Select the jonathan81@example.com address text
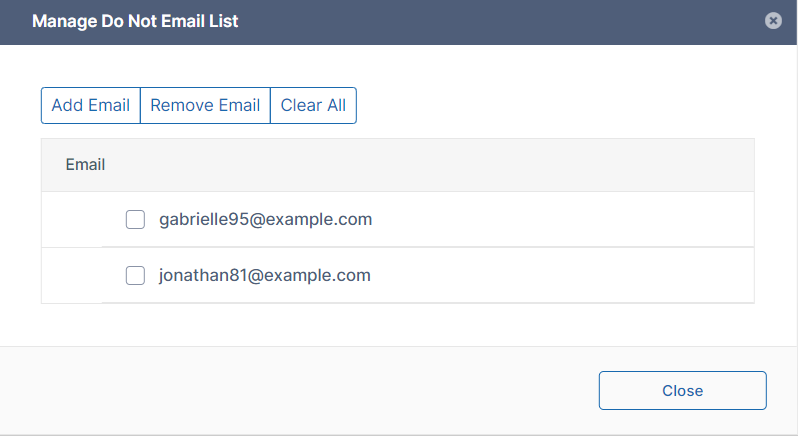Image resolution: width=798 pixels, height=436 pixels. (264, 276)
